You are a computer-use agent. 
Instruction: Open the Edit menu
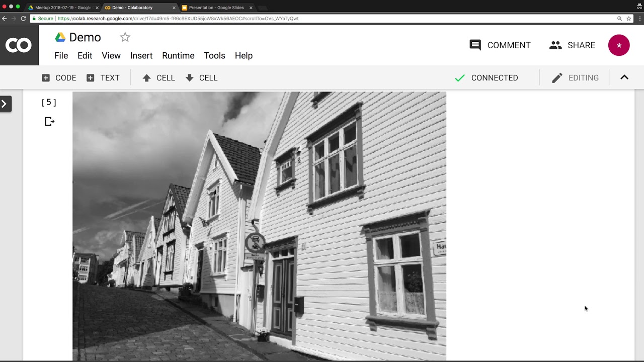pos(85,56)
